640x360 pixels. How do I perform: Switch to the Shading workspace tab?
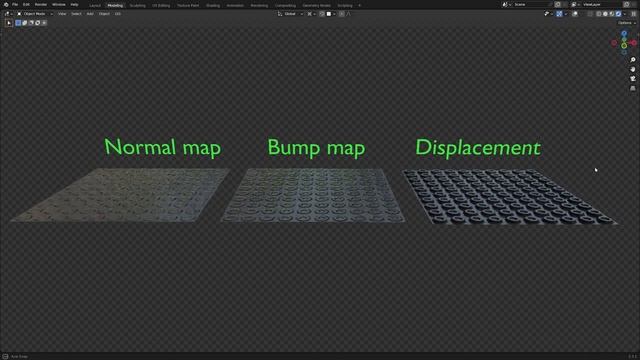coord(213,5)
